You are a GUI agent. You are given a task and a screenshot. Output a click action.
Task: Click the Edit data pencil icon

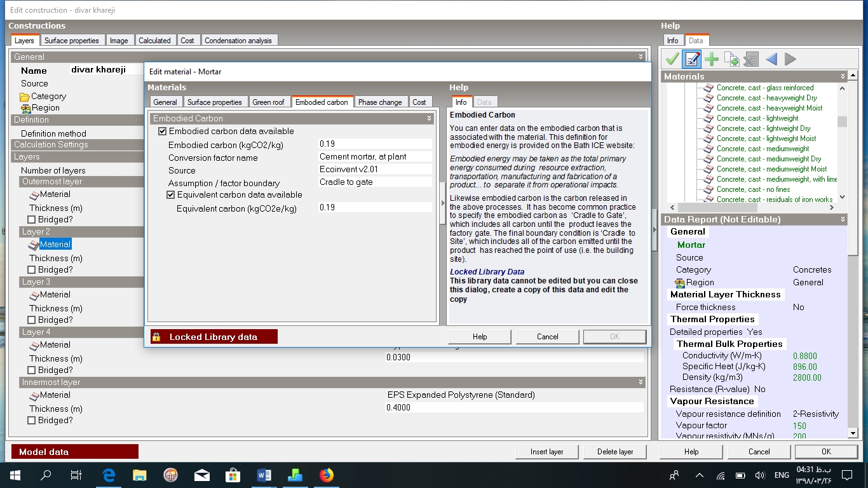(x=691, y=59)
